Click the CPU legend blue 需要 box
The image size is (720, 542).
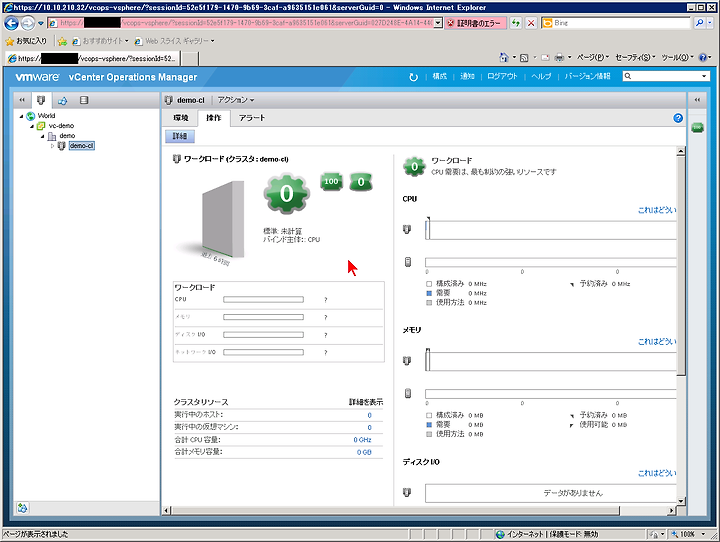coord(429,293)
